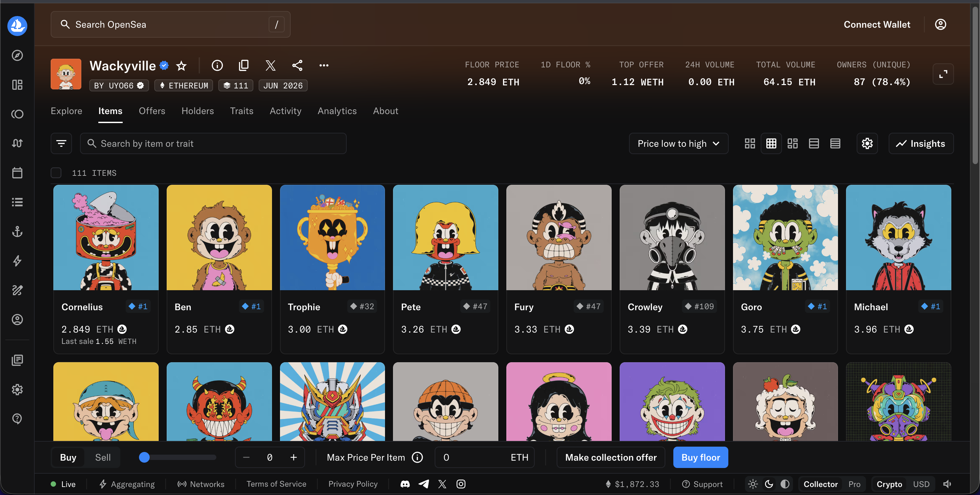
Task: Click the buy quantity slider handle
Action: (144, 457)
